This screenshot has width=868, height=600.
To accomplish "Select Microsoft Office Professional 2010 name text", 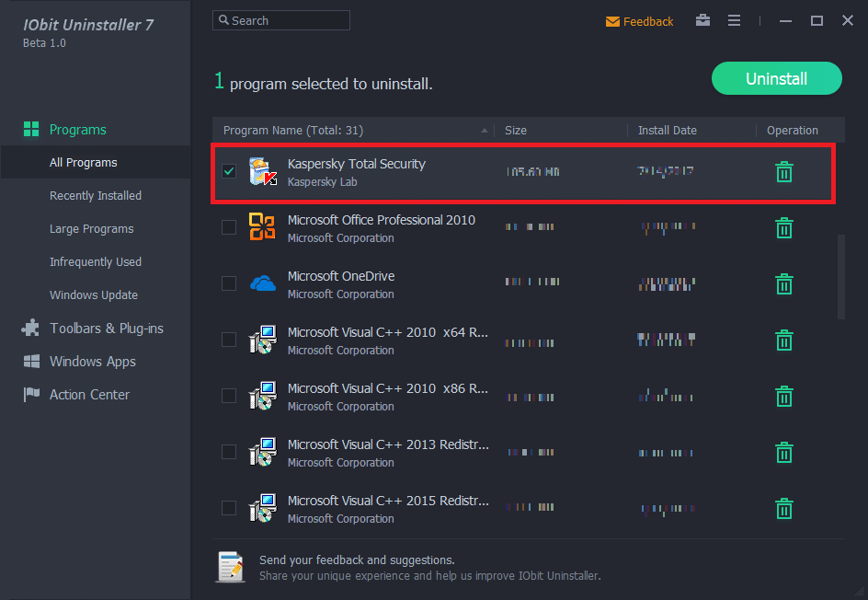I will click(x=381, y=220).
